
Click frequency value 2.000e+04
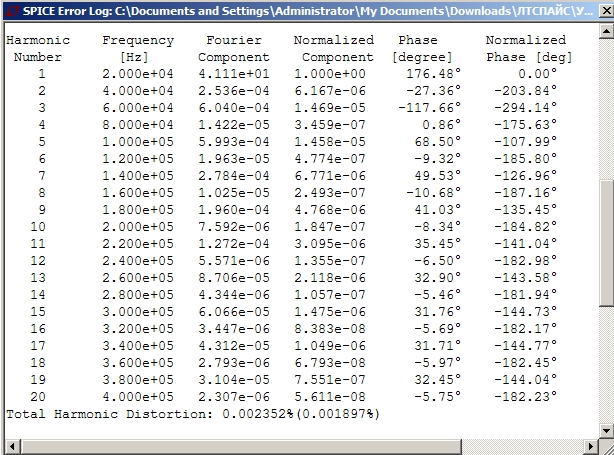tap(138, 74)
